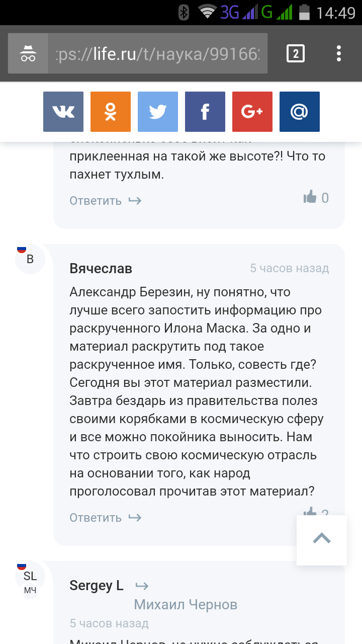Share via the Odnoklassniki icon
Viewport: 362px width, 644px height.
[111, 112]
